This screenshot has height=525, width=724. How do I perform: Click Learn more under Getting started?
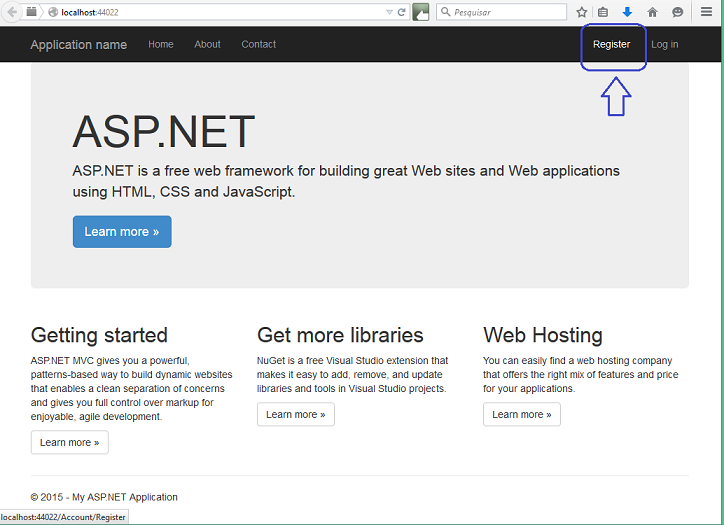point(70,442)
